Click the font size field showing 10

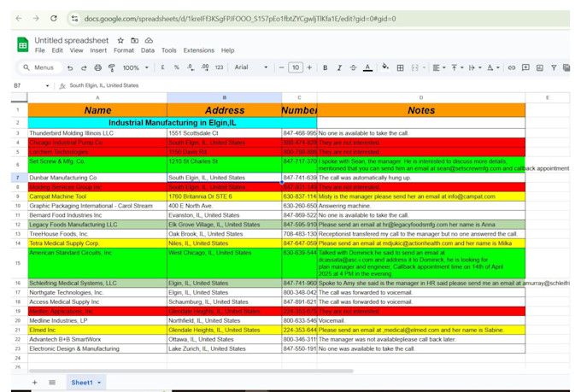coord(296,67)
